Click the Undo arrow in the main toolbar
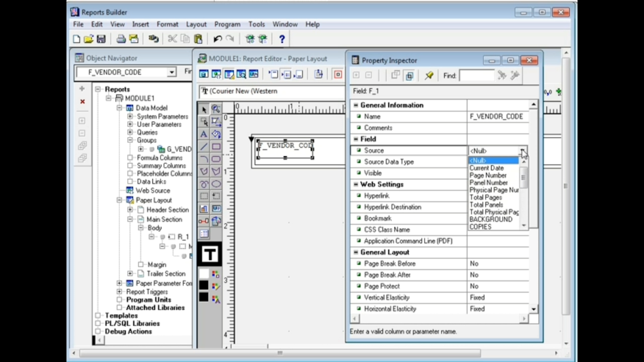This screenshot has height=362, width=644. coord(217,39)
